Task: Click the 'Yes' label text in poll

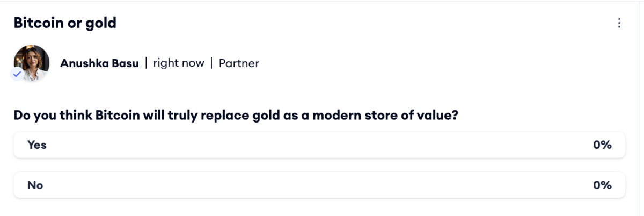Action: (x=37, y=145)
